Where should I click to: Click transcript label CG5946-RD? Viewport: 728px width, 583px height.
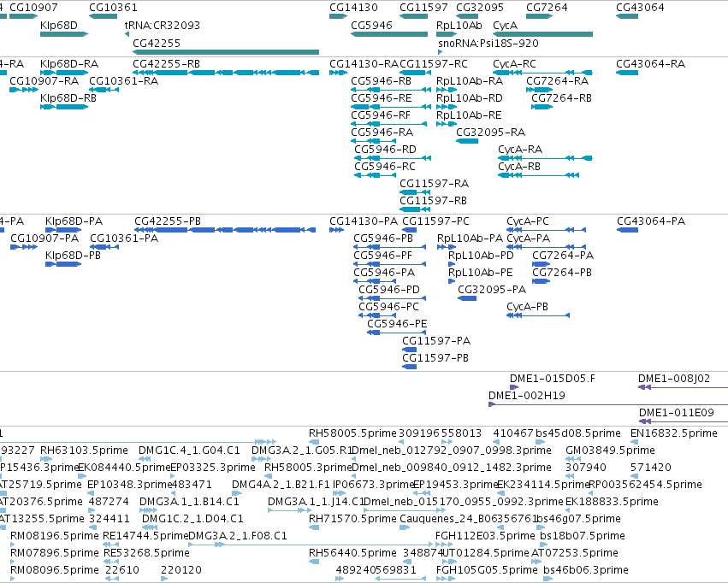point(385,150)
